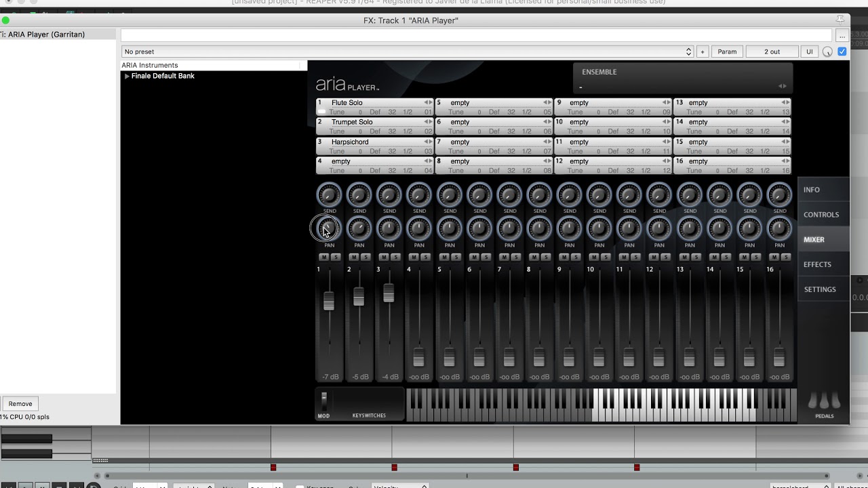
Task: Select VSTi: ARIA Player in FX list
Action: (58, 35)
